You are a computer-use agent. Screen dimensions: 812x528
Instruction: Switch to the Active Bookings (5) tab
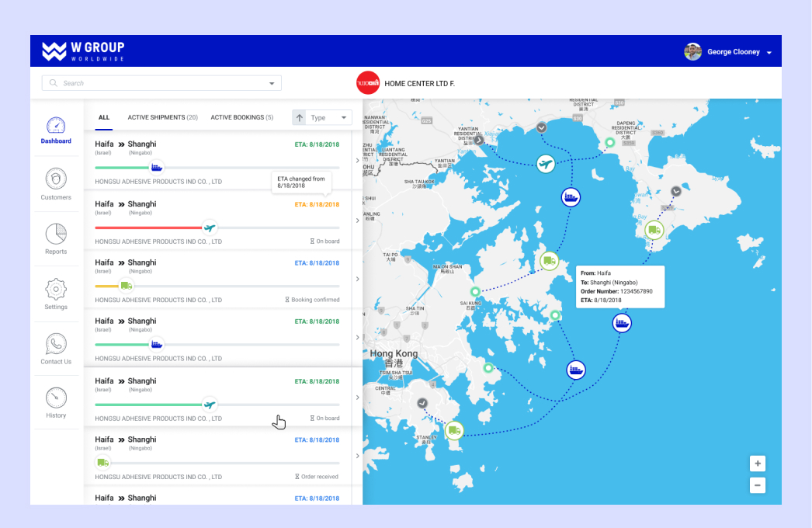[242, 117]
